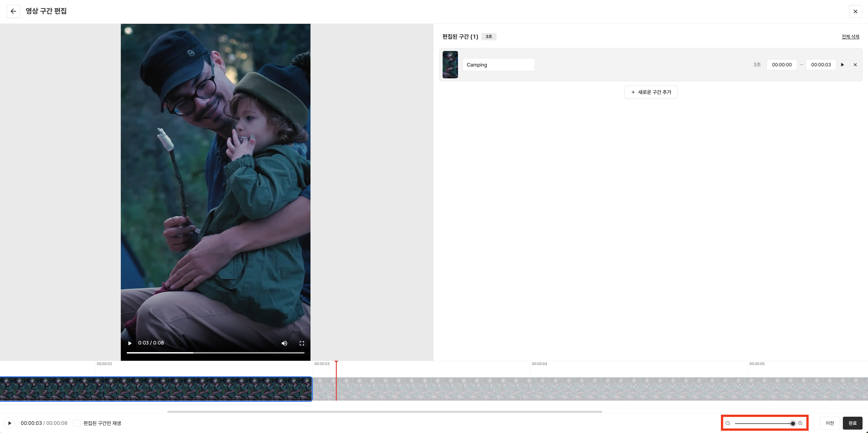Play the video in the preview player
The image size is (868, 433).
tap(130, 343)
